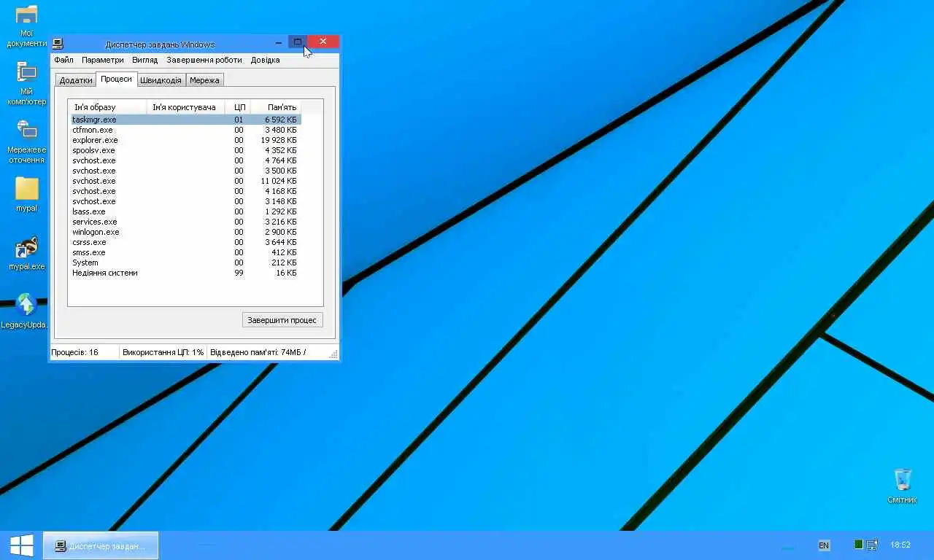Open the Завершення роботи menu

[x=204, y=60]
